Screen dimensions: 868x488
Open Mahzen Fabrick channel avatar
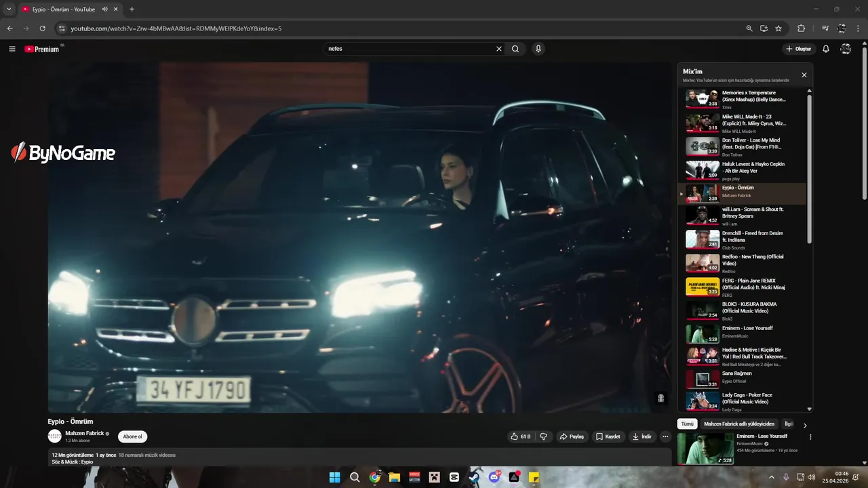click(x=54, y=436)
